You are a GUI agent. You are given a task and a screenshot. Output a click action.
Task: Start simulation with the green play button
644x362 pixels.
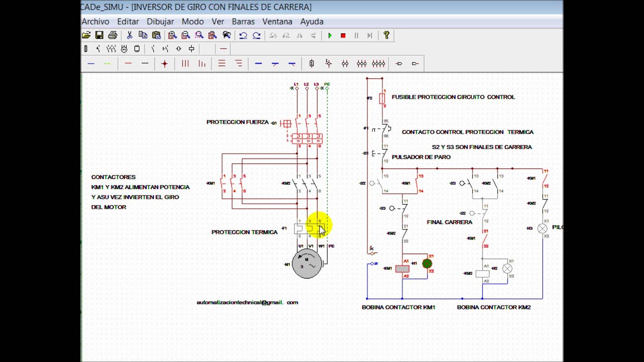coord(330,35)
